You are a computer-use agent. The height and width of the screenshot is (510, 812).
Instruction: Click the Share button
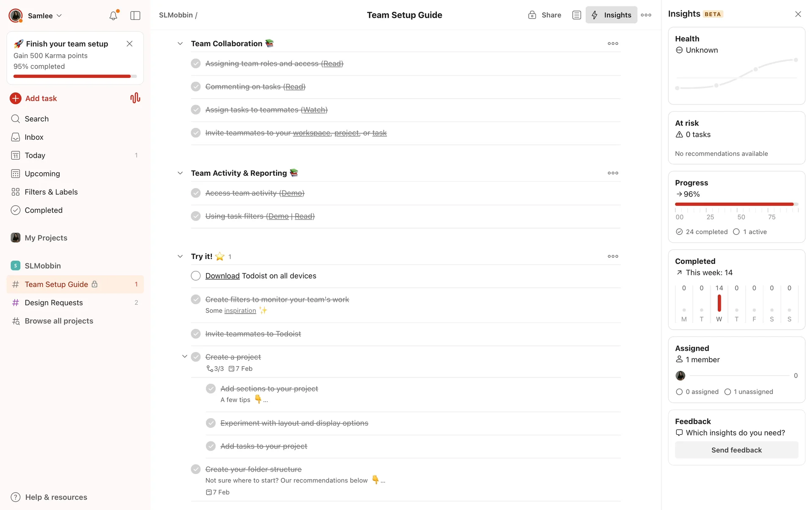545,15
